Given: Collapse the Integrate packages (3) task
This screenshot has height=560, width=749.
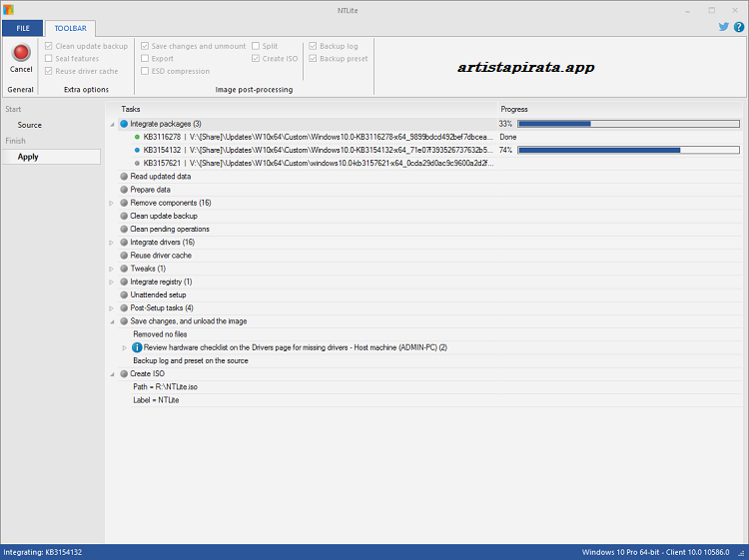Looking at the screenshot, I should coord(112,124).
